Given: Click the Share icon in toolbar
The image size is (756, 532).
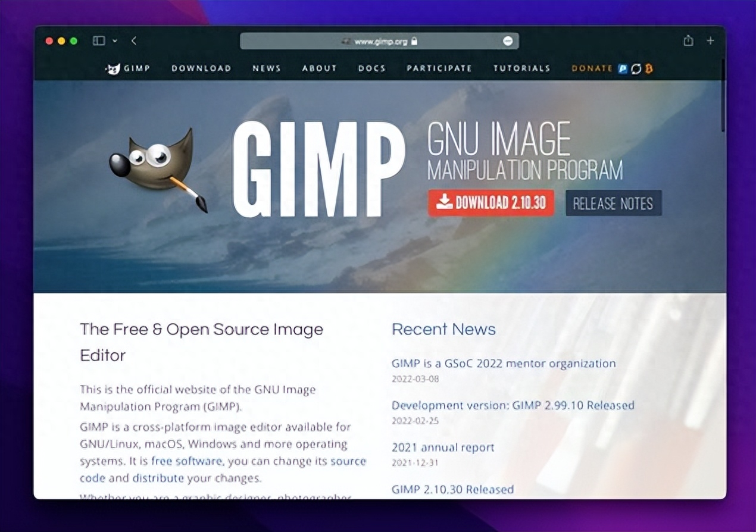Looking at the screenshot, I should coord(688,40).
